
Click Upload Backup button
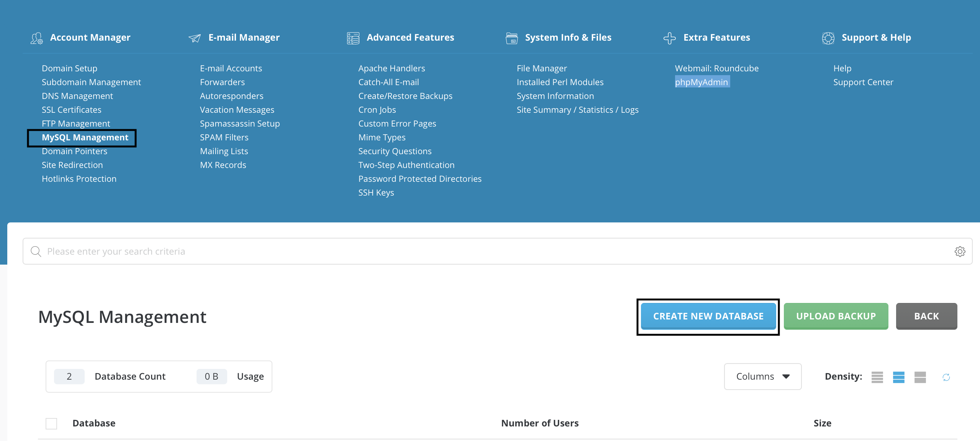[836, 316]
